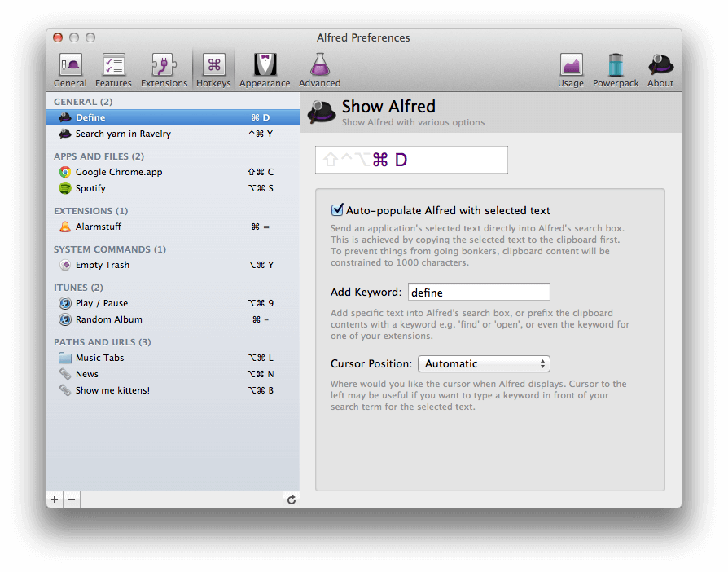Select the Hotkeys tab

213,69
